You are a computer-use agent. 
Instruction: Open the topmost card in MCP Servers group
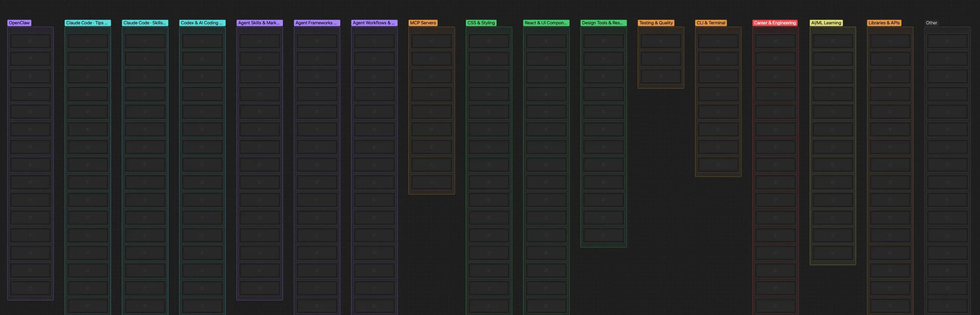pos(431,41)
